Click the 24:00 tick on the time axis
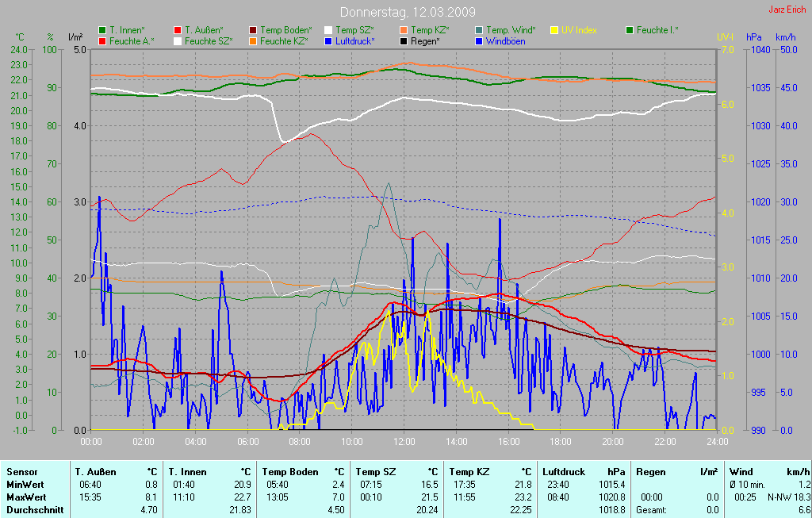This screenshot has height=518, width=812. point(717,442)
